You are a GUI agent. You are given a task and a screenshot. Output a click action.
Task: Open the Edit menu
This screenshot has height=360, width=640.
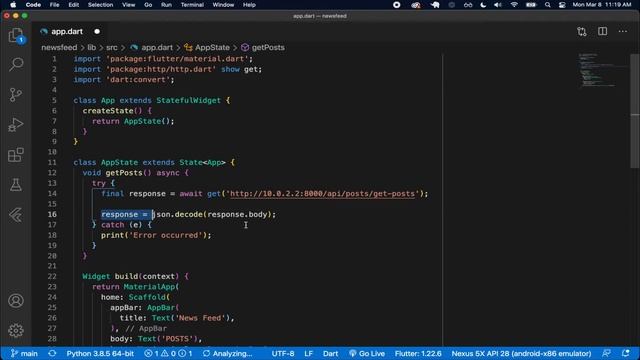(73, 5)
